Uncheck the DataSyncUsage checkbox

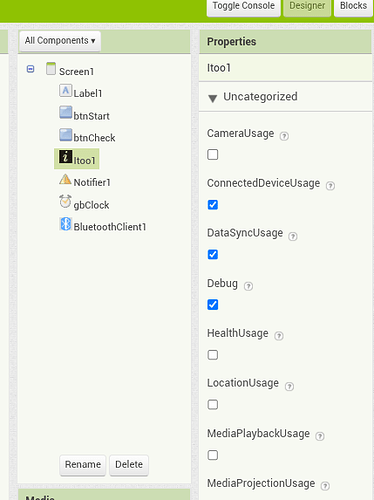213,255
